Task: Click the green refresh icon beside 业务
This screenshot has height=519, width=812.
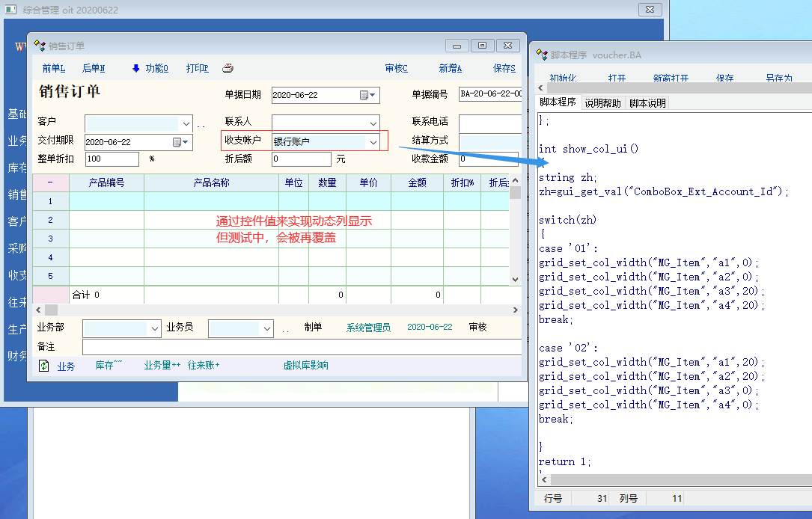Action: pyautogui.click(x=44, y=366)
